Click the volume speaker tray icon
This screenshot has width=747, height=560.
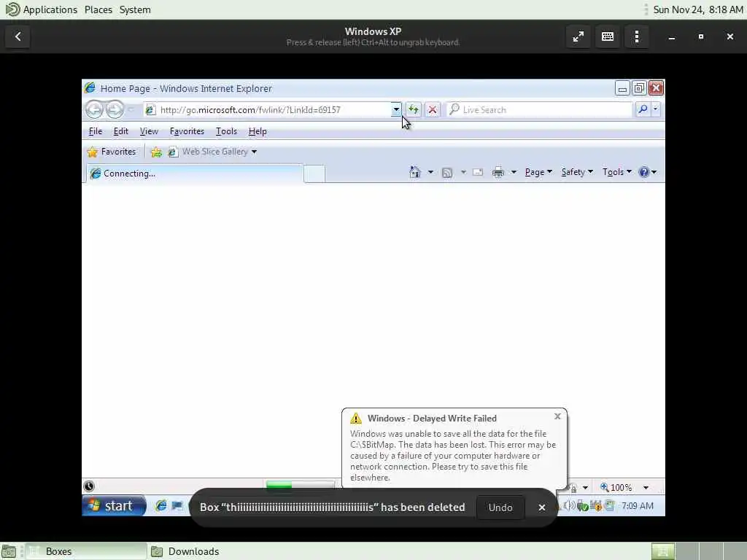click(x=569, y=506)
